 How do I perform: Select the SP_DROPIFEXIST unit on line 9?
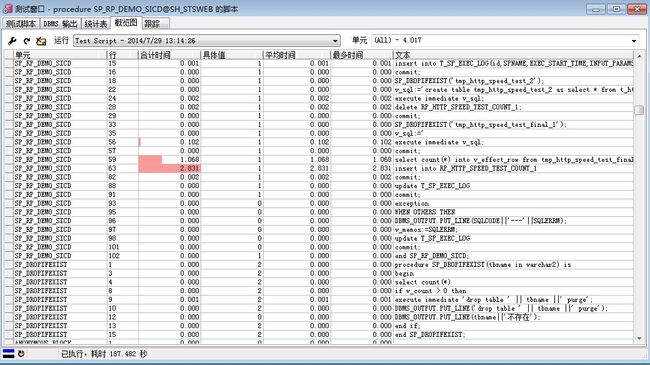60,299
